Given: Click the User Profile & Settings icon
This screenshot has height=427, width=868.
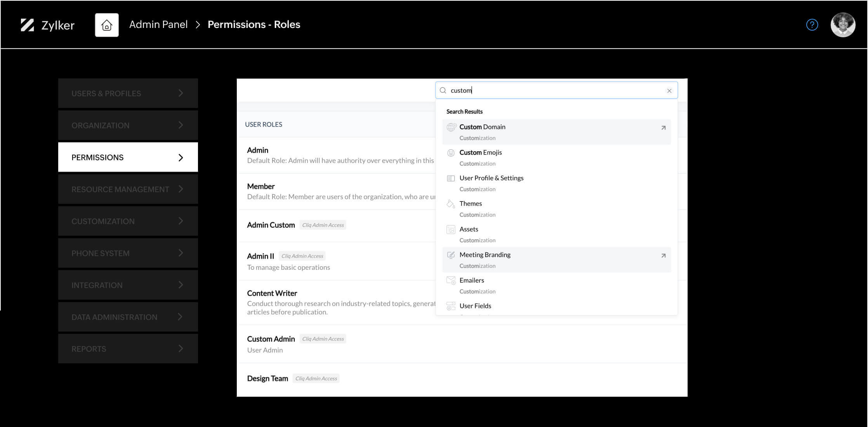Looking at the screenshot, I should point(451,178).
